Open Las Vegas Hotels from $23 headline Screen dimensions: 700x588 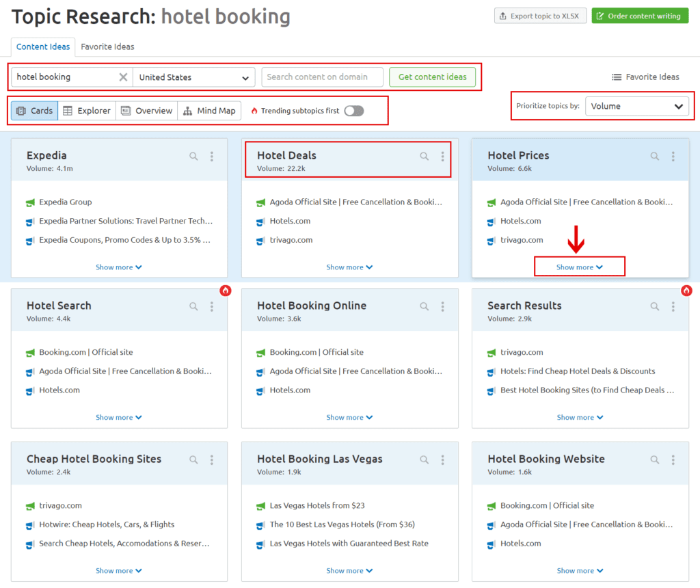(x=317, y=505)
